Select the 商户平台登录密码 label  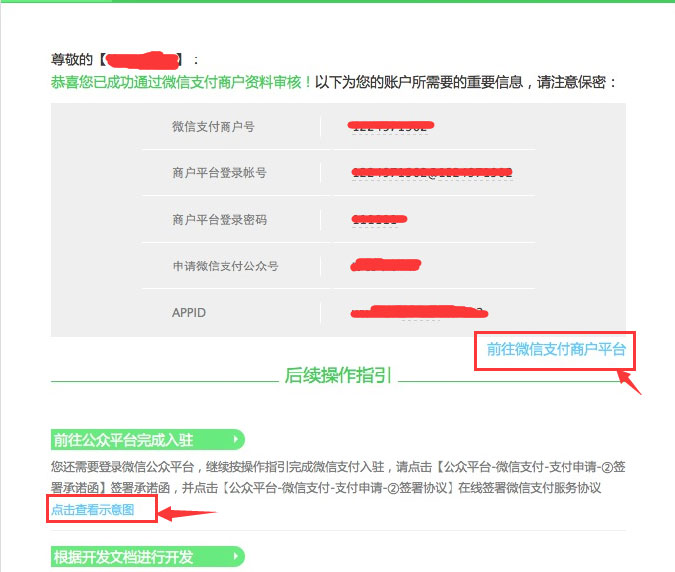coord(219,220)
